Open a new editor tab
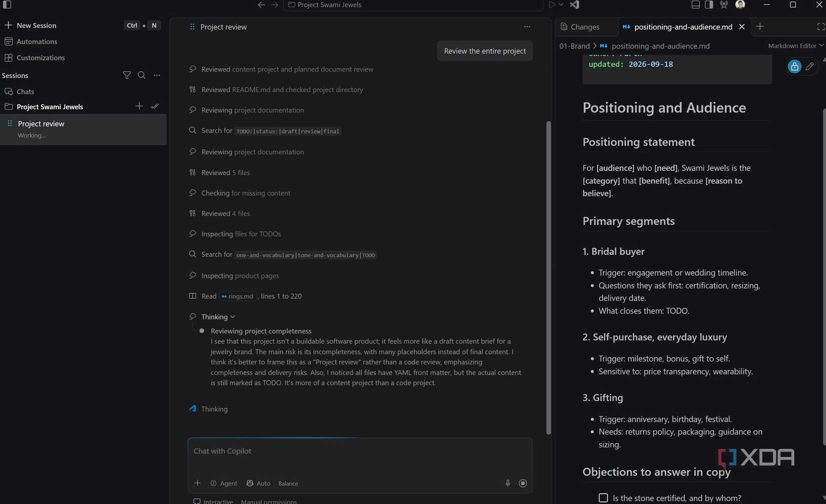 (x=760, y=27)
